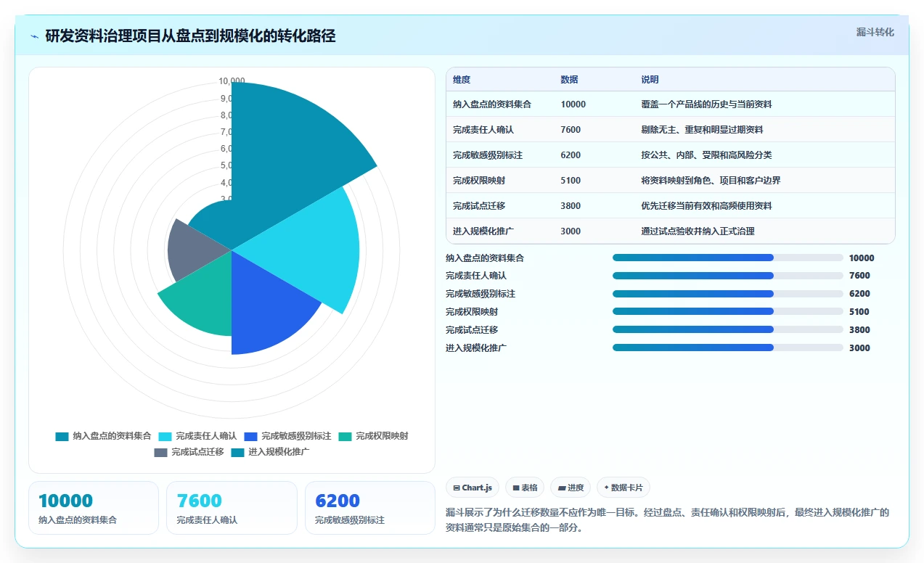Click the 10,000 axis label on chart
The height and width of the screenshot is (563, 924).
click(232, 81)
